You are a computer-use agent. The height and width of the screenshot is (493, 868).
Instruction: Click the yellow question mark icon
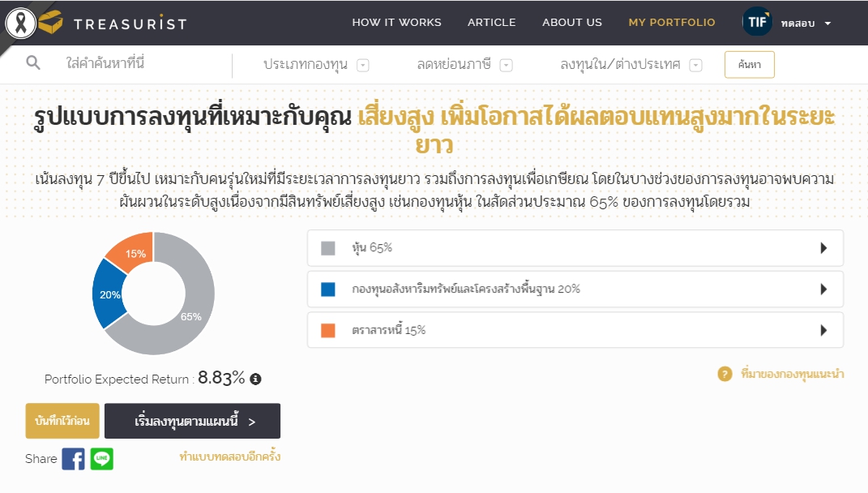tap(725, 374)
